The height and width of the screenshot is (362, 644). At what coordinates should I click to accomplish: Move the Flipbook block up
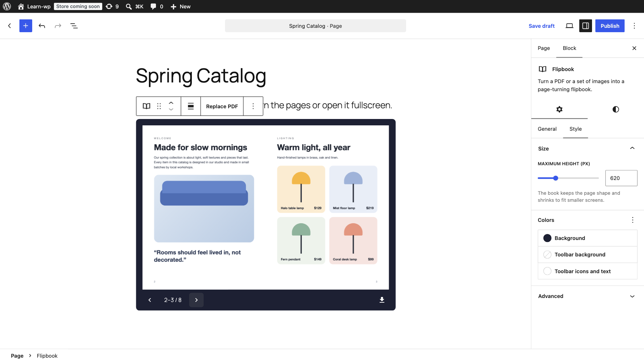pos(171,103)
